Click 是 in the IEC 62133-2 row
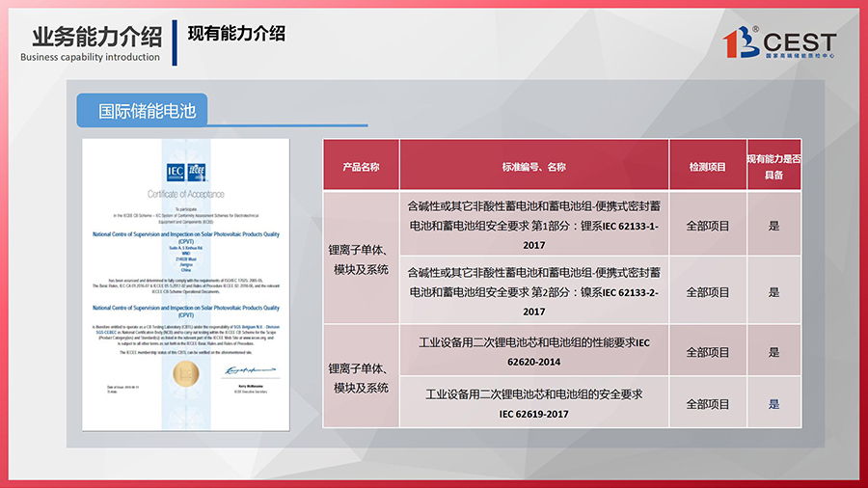 coord(773,292)
